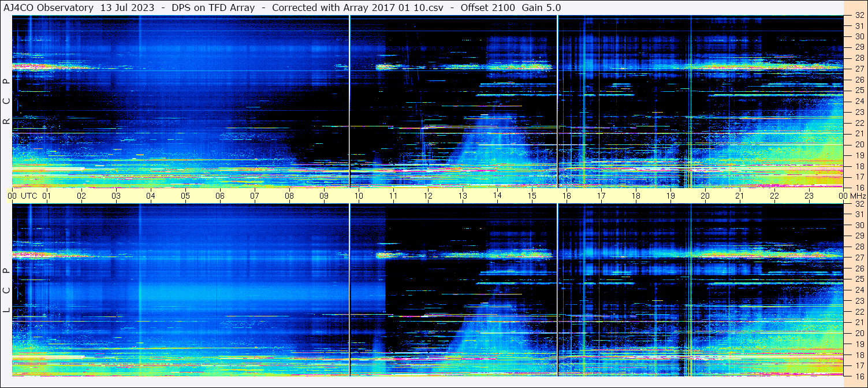Select hour "06" on the UTC time axis

coord(221,196)
